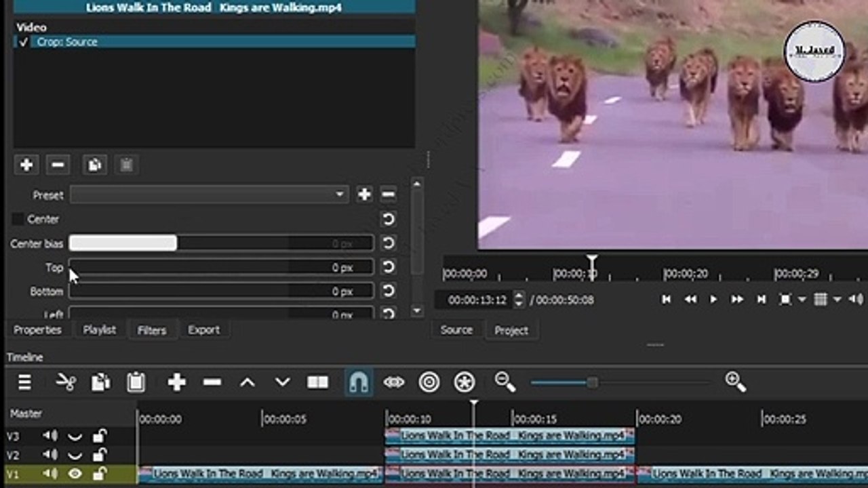868x488 pixels.
Task: Switch to the Playlist tab
Action: [99, 329]
